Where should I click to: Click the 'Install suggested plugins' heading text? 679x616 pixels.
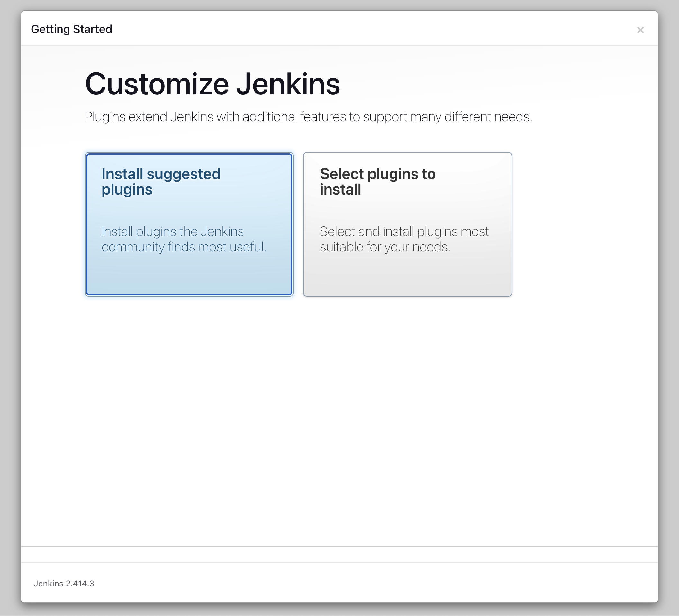pos(161,182)
